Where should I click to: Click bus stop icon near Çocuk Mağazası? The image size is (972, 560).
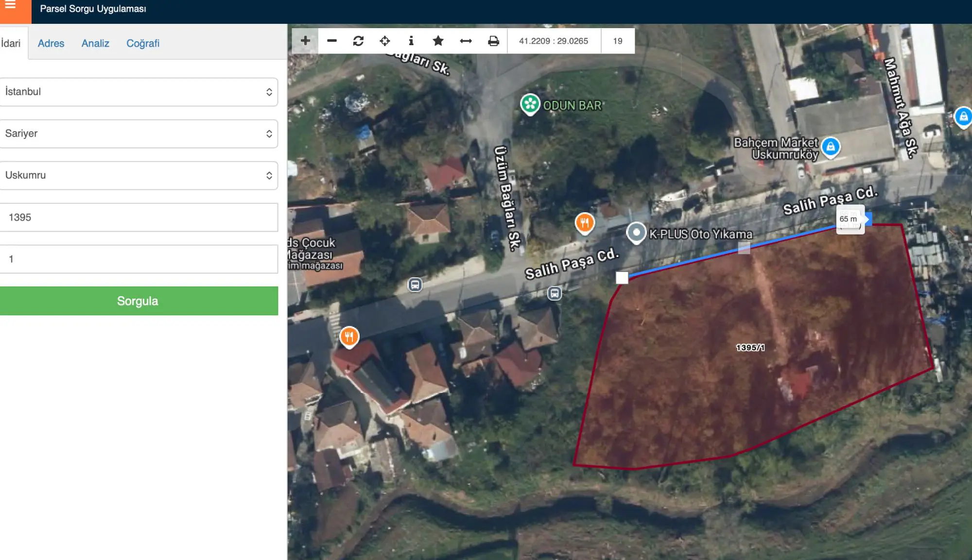(x=415, y=285)
